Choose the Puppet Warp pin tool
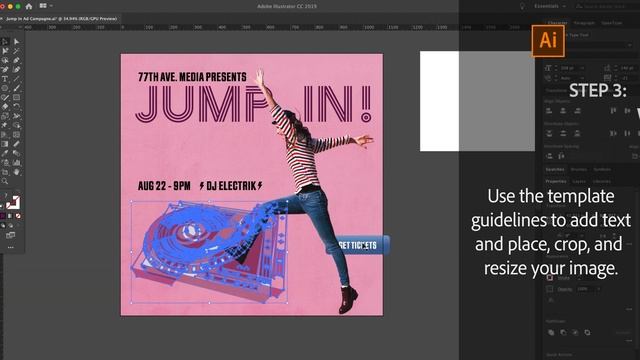The height and width of the screenshot is (360, 640). [x=5, y=125]
